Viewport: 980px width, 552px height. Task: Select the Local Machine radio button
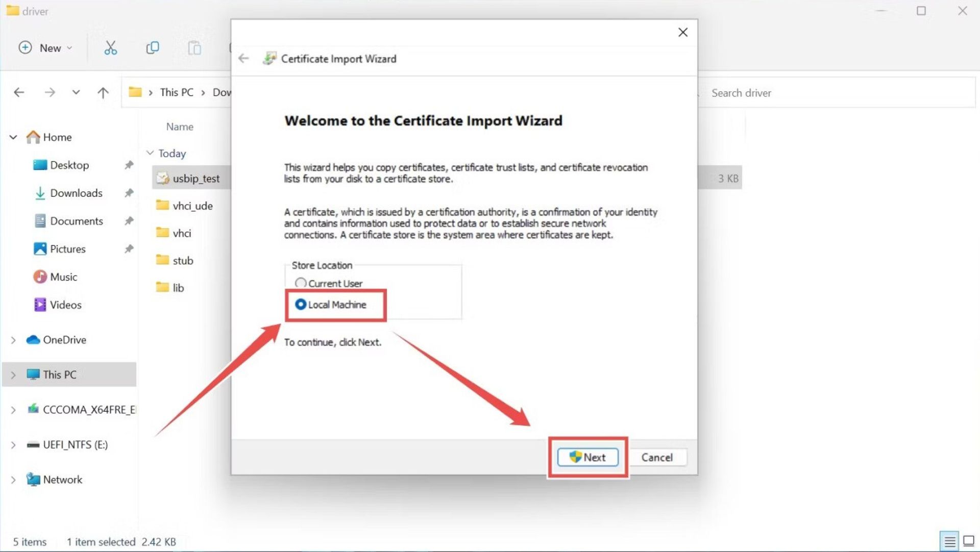300,305
